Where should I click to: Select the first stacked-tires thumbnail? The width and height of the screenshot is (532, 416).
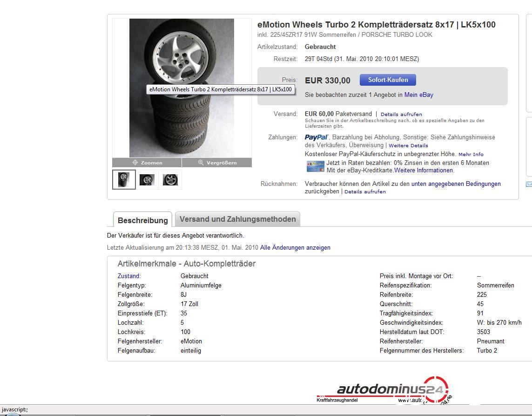click(124, 180)
